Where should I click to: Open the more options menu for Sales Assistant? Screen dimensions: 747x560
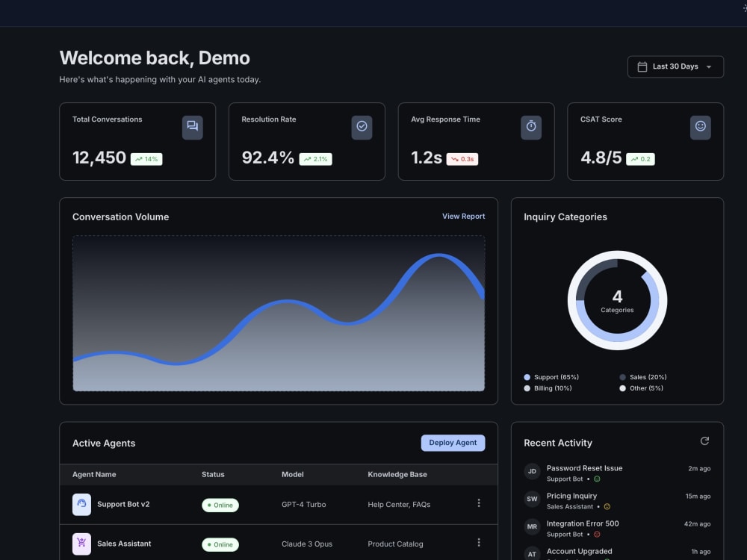[479, 543]
